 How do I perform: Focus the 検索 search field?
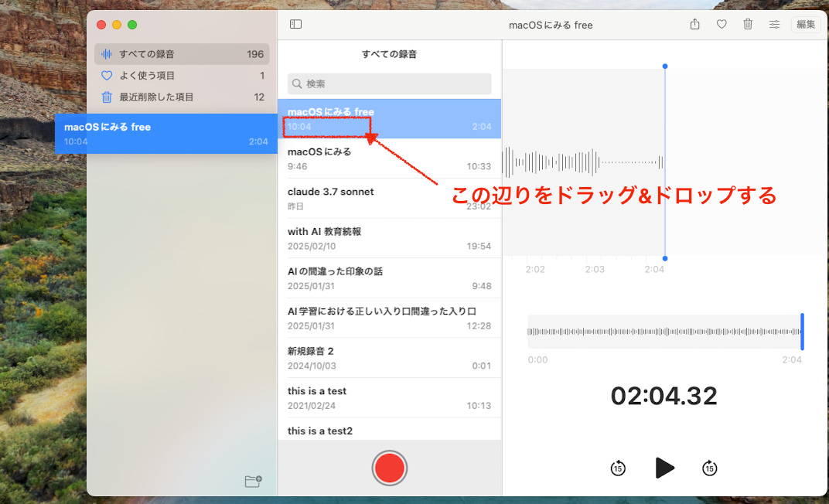(x=389, y=83)
